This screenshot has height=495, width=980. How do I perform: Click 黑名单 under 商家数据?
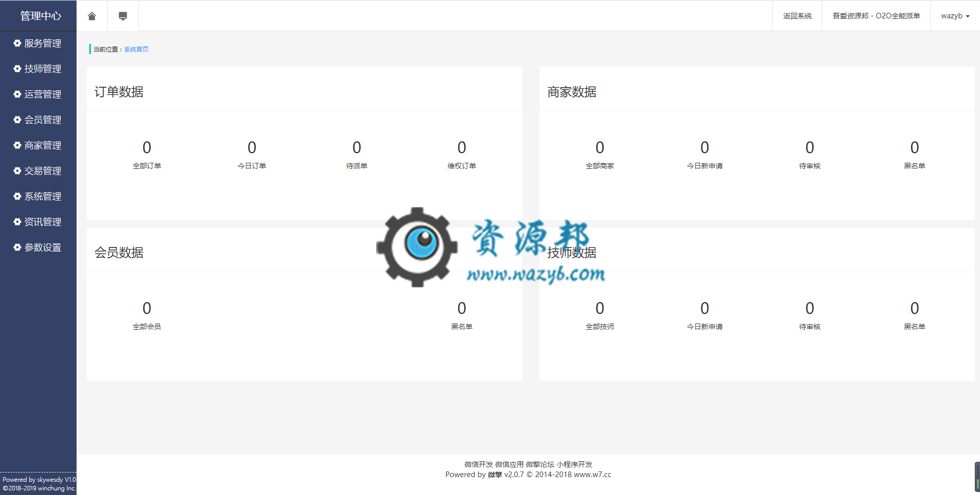(x=915, y=166)
